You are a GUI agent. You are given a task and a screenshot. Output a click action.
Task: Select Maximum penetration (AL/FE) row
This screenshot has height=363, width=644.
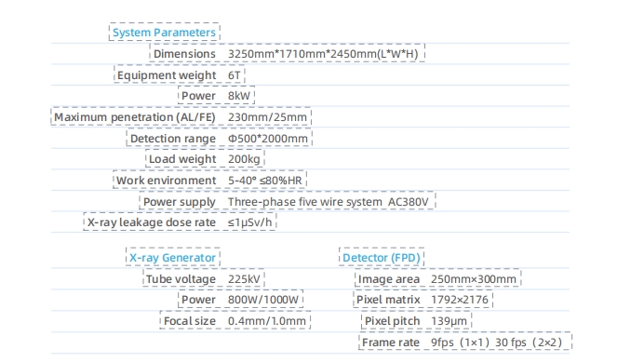click(181, 116)
